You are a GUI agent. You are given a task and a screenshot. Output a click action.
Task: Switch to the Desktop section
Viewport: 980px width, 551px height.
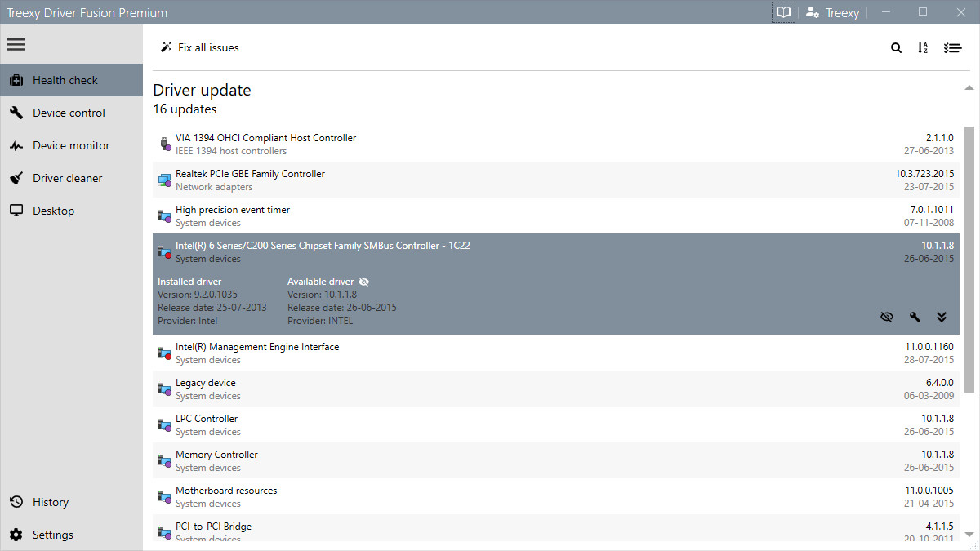(52, 210)
